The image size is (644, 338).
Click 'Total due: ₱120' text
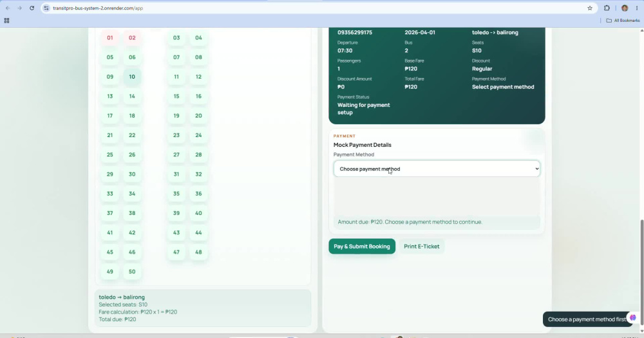pyautogui.click(x=117, y=319)
